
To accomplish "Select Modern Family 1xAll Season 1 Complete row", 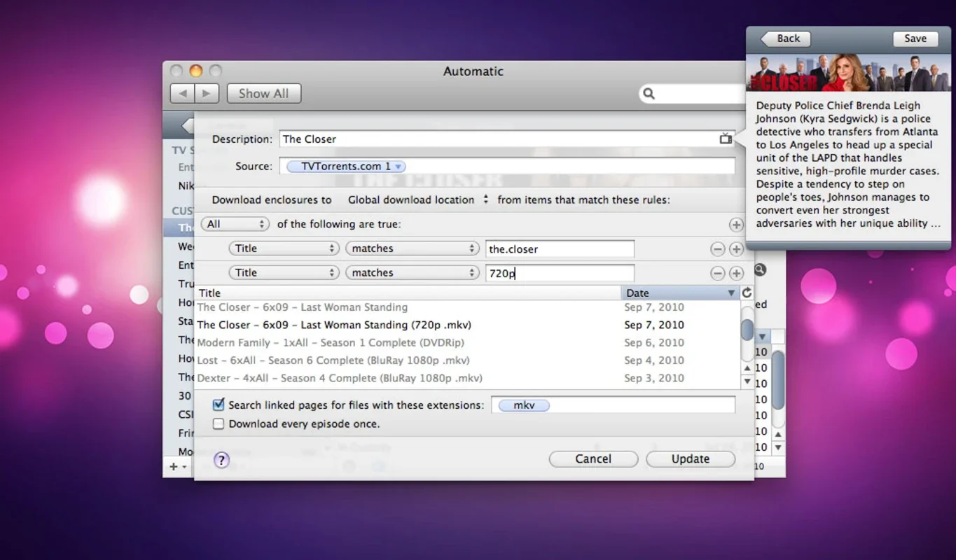I will (x=467, y=343).
